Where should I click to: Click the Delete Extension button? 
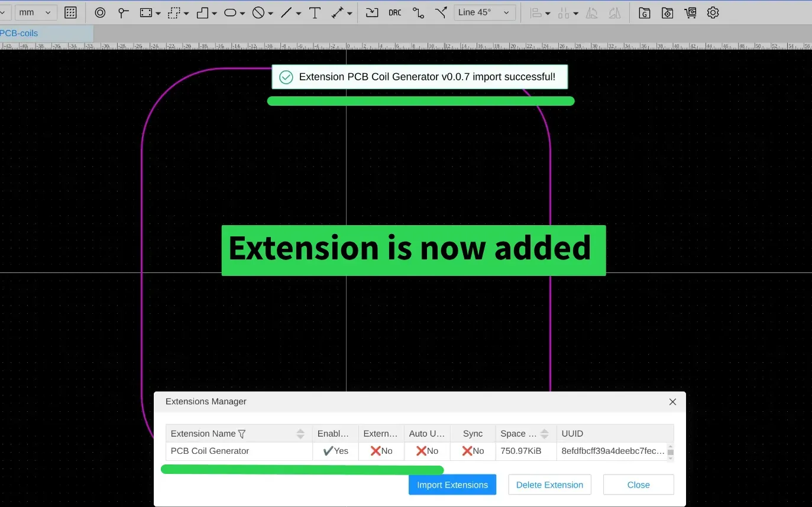pos(549,485)
